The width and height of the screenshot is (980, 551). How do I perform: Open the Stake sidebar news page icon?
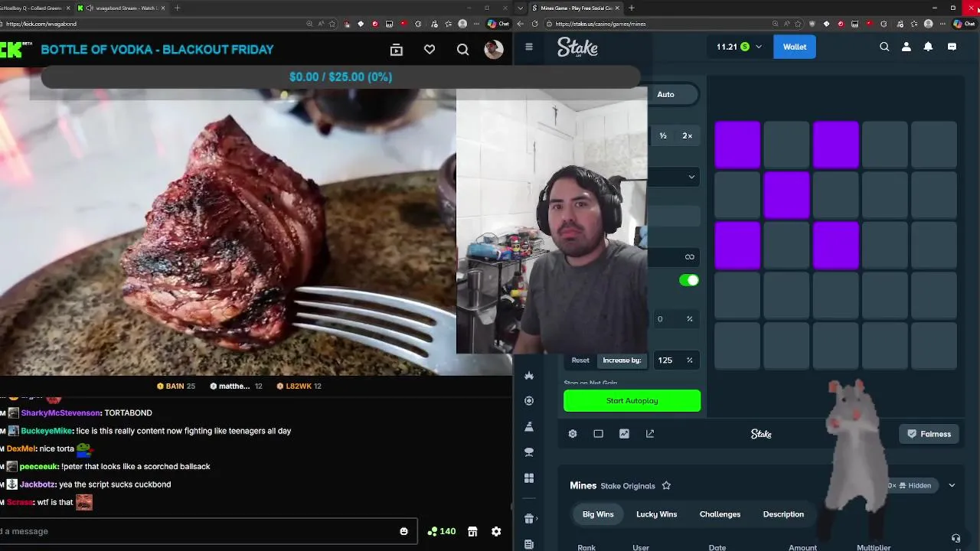529,544
